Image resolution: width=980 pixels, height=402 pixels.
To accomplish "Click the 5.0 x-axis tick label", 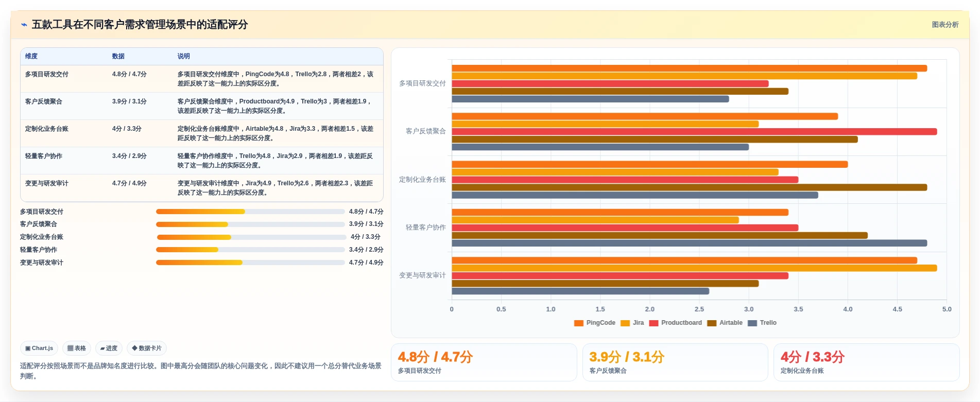I will (947, 309).
